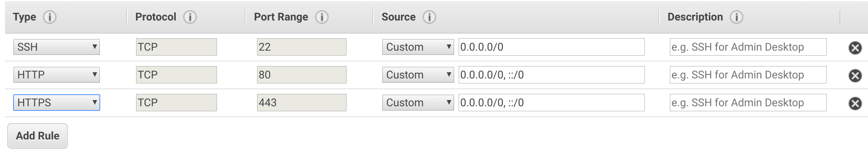This screenshot has width=868, height=153.
Task: Open the SSH type dropdown
Action: coord(57,47)
